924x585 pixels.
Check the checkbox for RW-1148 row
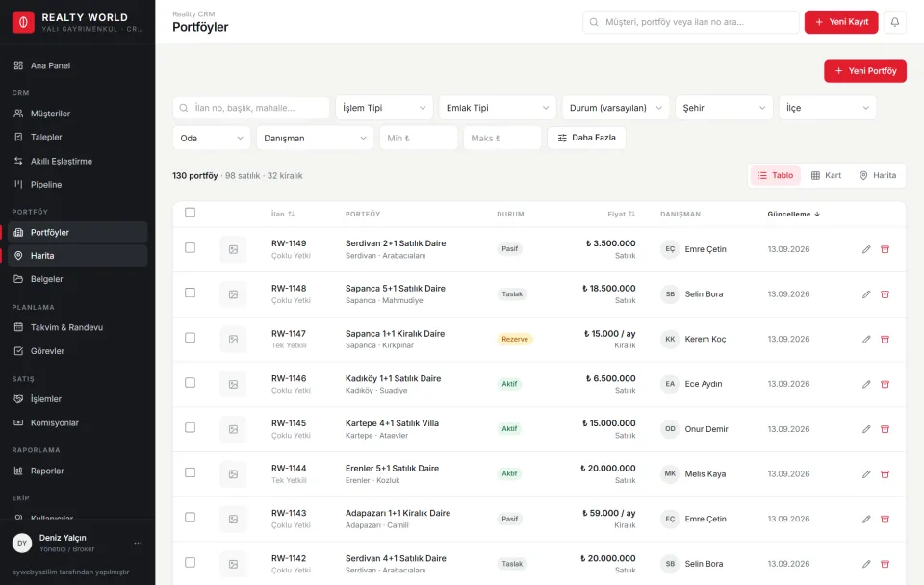pos(190,292)
